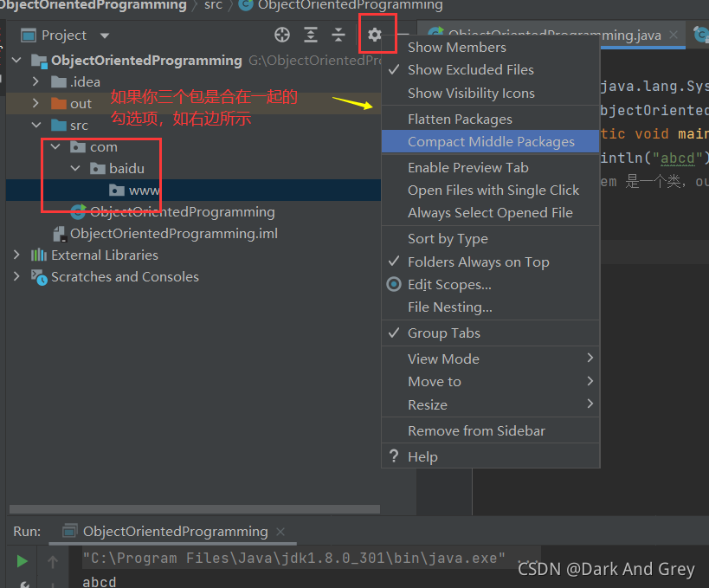Select ObjectOrientedProgramming.iml file in tree
Screen dimensions: 709x588
click(x=174, y=234)
